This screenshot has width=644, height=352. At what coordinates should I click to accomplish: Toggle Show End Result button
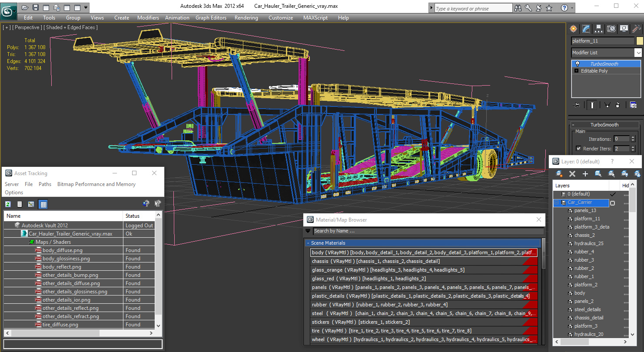point(592,105)
